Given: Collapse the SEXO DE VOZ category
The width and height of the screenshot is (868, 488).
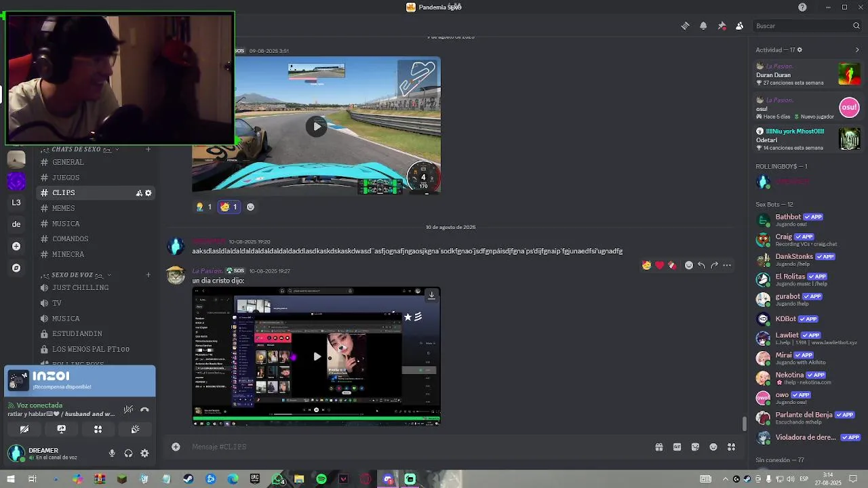Looking at the screenshot, I should click(x=77, y=274).
